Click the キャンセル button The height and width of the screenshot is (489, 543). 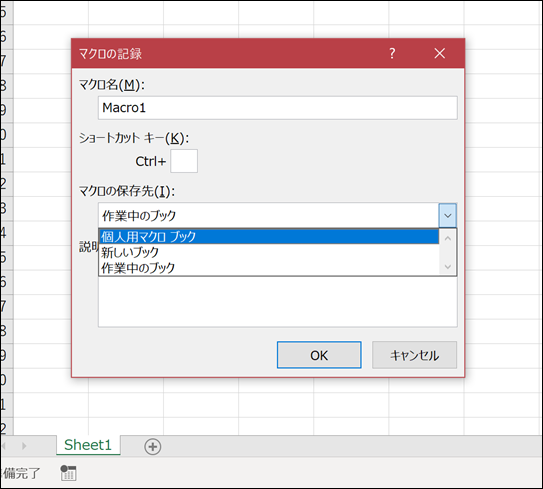pos(415,355)
